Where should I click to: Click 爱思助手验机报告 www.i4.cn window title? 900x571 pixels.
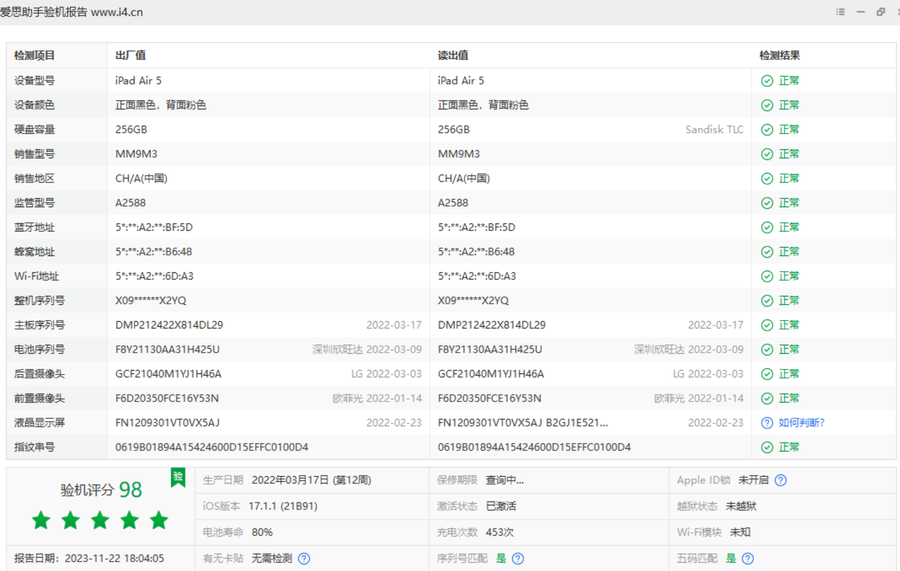(71, 12)
